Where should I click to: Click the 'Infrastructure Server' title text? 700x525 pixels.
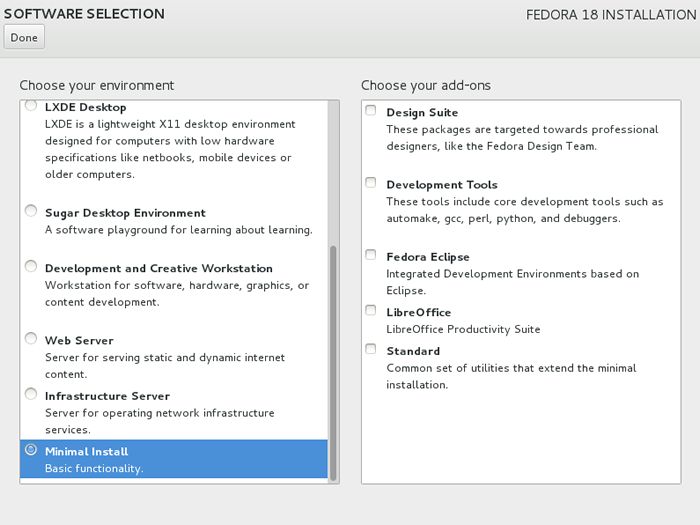point(108,396)
